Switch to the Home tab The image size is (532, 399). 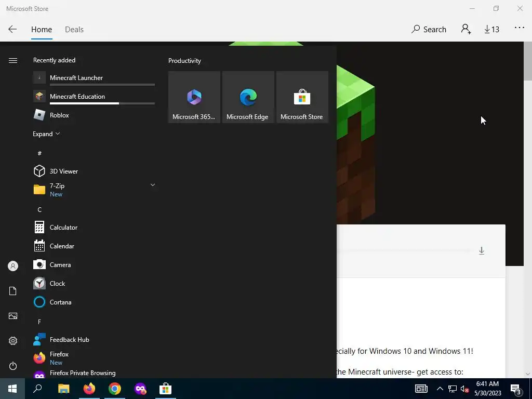(42, 30)
